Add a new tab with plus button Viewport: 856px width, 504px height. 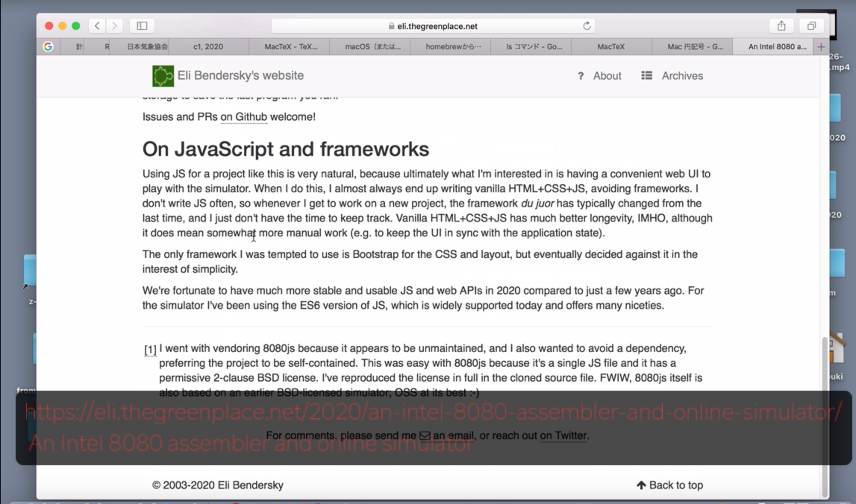(x=821, y=47)
